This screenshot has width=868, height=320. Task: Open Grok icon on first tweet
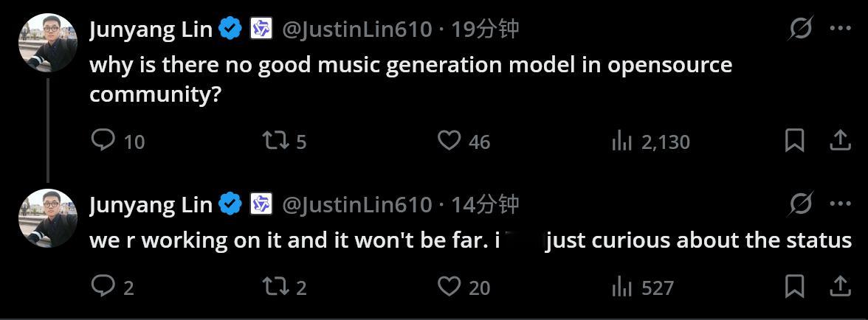[800, 29]
